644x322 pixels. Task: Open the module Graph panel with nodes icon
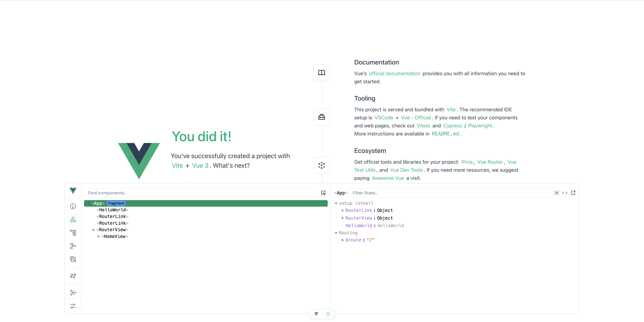(x=73, y=292)
